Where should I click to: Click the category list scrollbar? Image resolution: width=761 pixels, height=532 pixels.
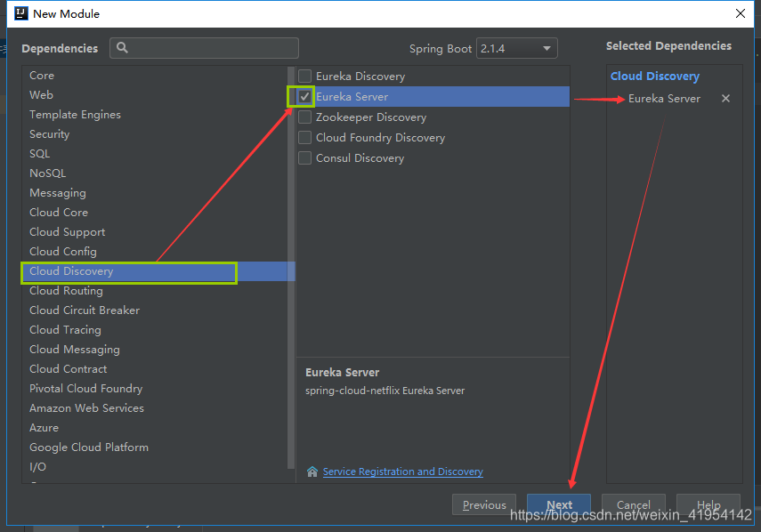pos(291,268)
